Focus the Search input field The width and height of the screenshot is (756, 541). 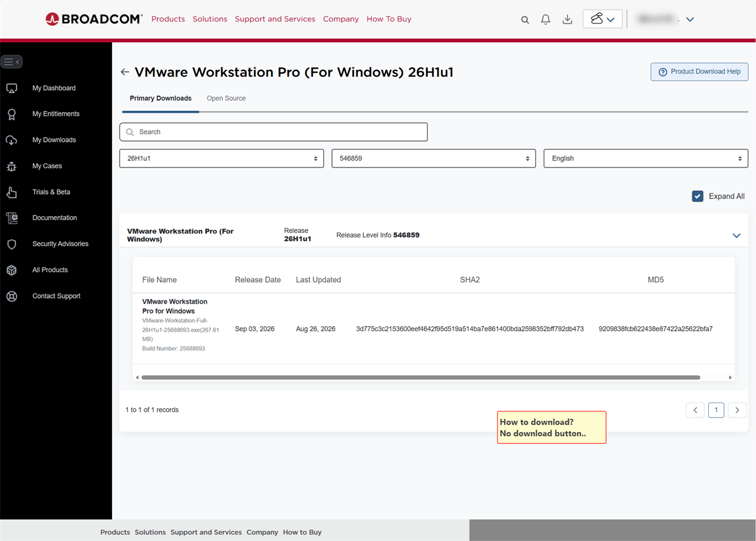[x=273, y=132]
